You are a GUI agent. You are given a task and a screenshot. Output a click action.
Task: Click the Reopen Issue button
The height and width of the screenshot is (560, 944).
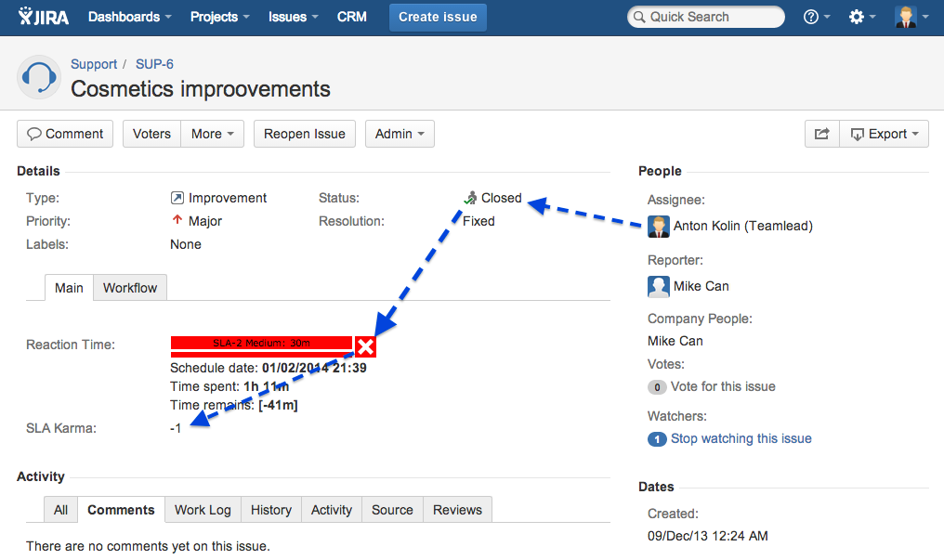304,134
